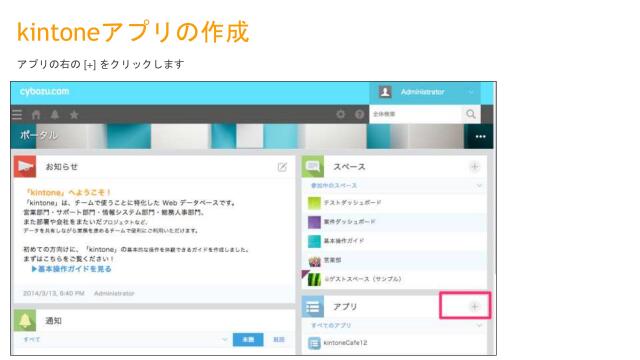Expand the すべてのアプリ chevron
The width and height of the screenshot is (640, 360).
pos(479,325)
